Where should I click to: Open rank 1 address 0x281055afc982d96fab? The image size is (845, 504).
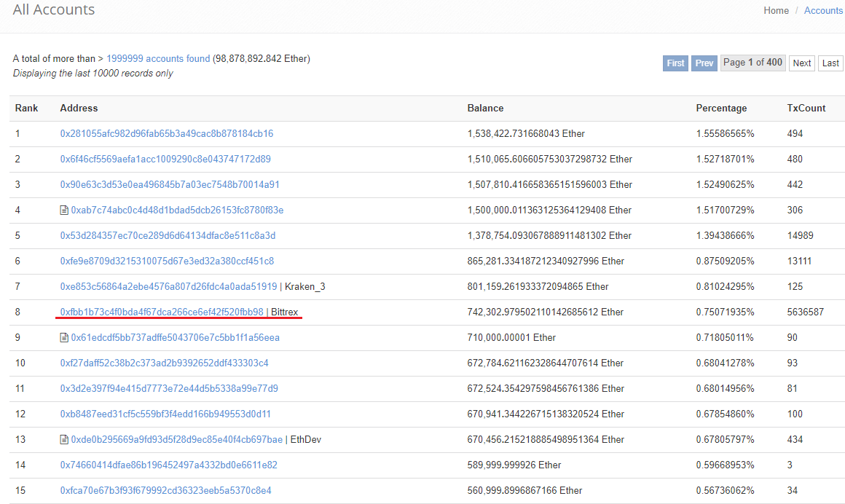[167, 134]
